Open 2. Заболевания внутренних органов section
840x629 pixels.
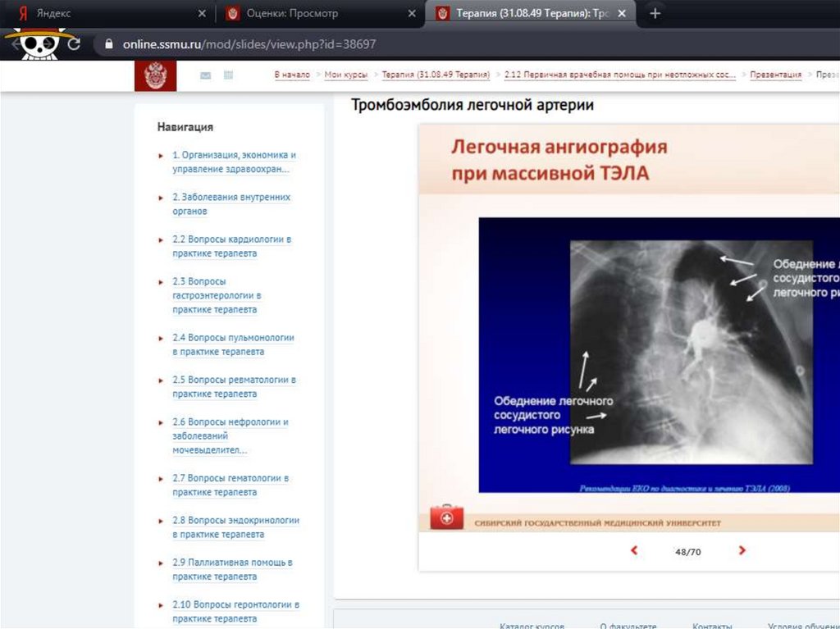click(x=231, y=204)
